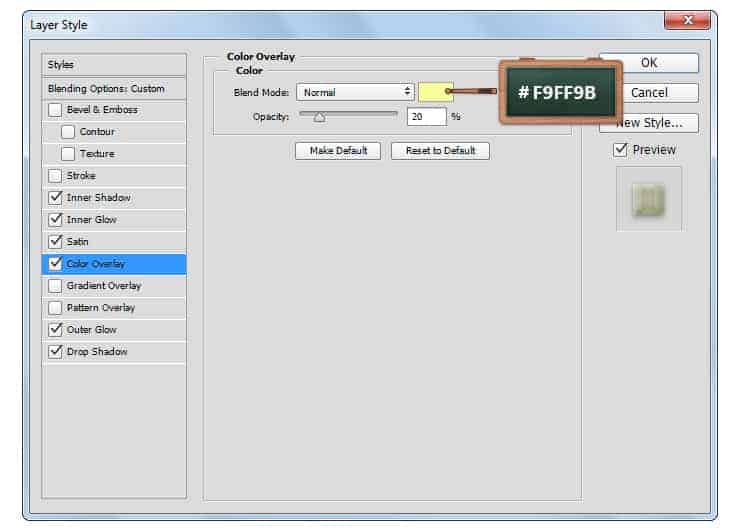Click the yellow overlay color swatch
This screenshot has height=531, width=740.
(436, 92)
